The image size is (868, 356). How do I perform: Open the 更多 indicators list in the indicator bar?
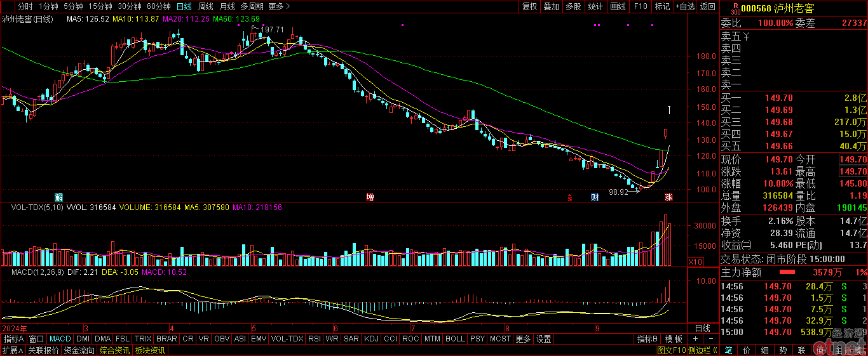pyautogui.click(x=523, y=339)
